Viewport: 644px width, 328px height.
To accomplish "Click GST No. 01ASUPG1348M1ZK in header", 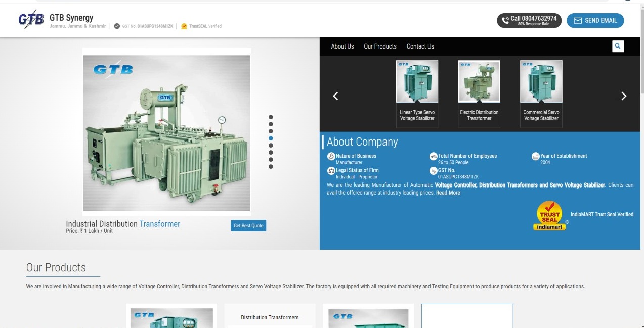I will pyautogui.click(x=148, y=26).
